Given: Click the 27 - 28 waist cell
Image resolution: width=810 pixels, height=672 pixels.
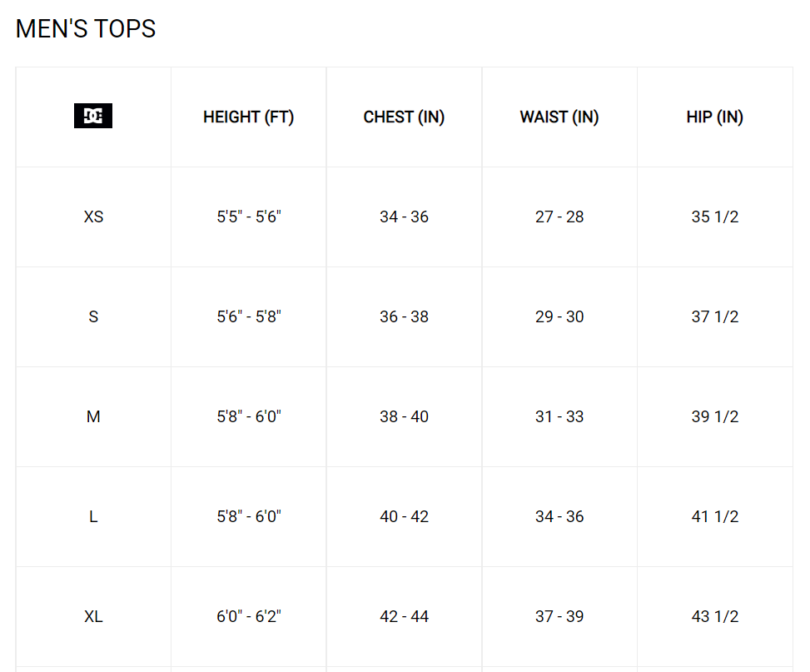Looking at the screenshot, I should [x=559, y=217].
